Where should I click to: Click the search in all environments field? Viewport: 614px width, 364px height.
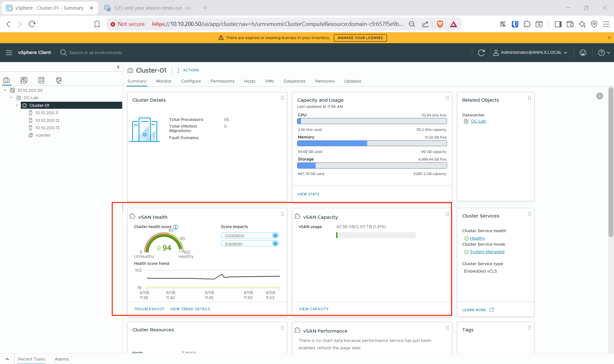[95, 52]
